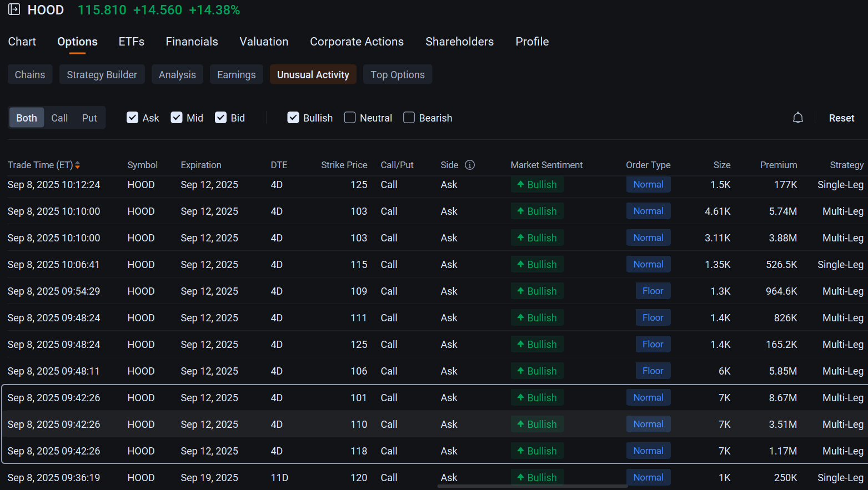Click strike price 118 cell
This screenshot has height=490, width=868.
click(x=359, y=451)
